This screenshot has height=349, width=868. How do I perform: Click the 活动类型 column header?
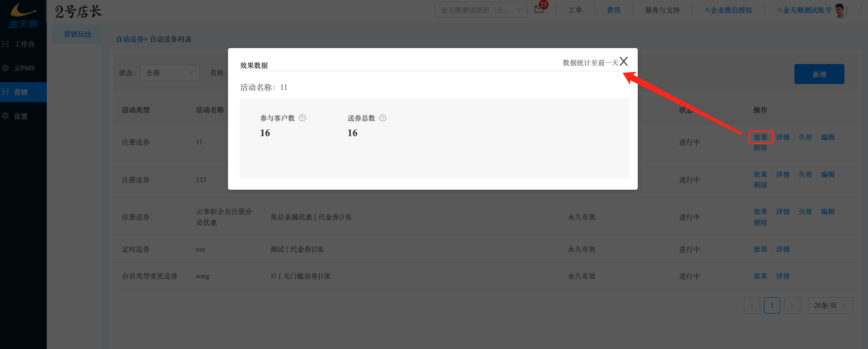(135, 110)
